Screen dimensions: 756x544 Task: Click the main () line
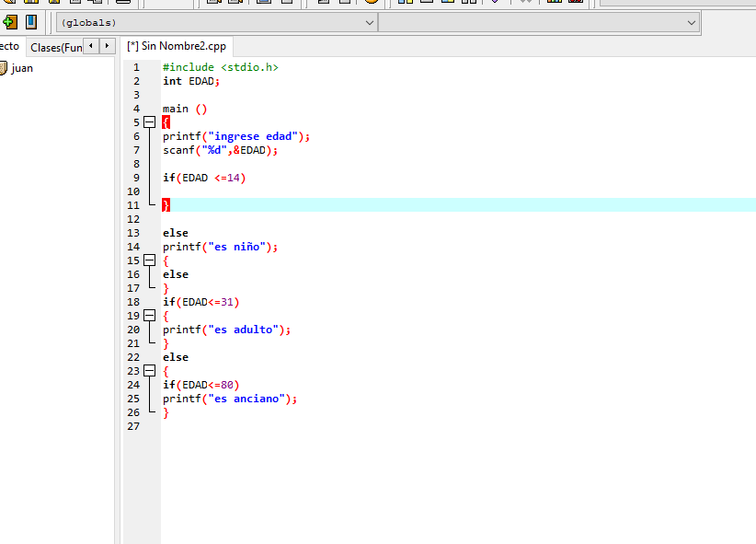(185, 109)
